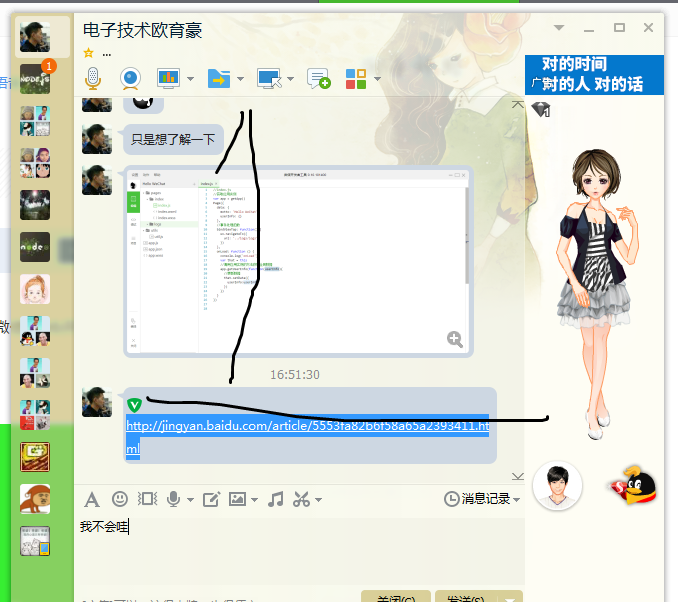Send a window shake with vibrate icon
678x602 pixels.
click(147, 499)
